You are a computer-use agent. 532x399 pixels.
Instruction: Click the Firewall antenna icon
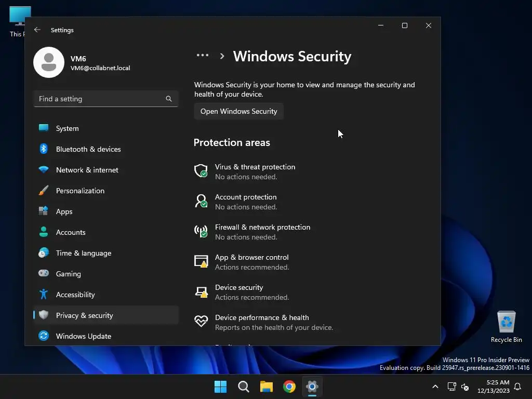click(x=201, y=231)
